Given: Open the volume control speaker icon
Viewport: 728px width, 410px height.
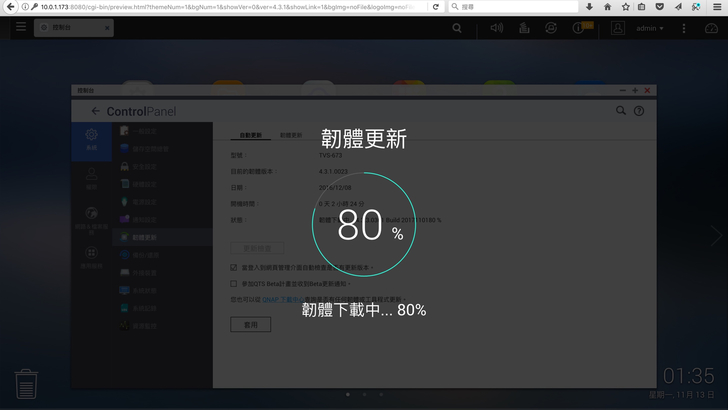Looking at the screenshot, I should (x=497, y=28).
